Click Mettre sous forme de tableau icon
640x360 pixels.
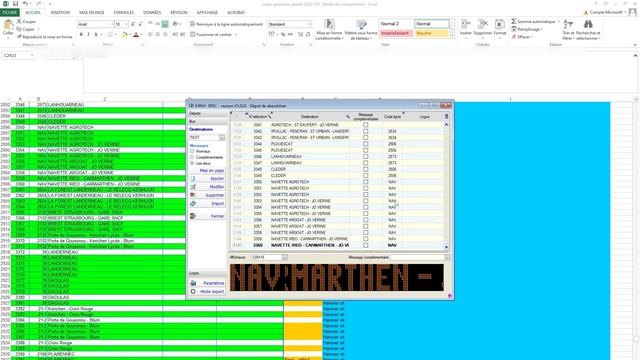(361, 24)
